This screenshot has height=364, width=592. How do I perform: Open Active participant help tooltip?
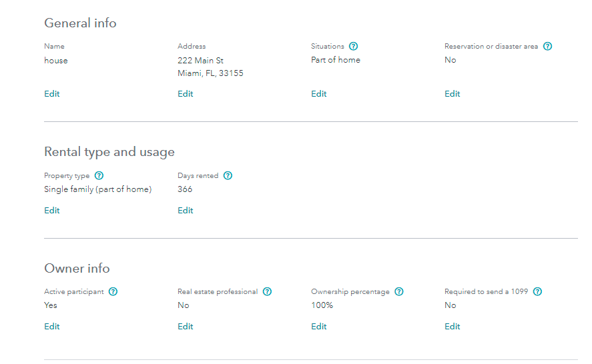coord(113,292)
